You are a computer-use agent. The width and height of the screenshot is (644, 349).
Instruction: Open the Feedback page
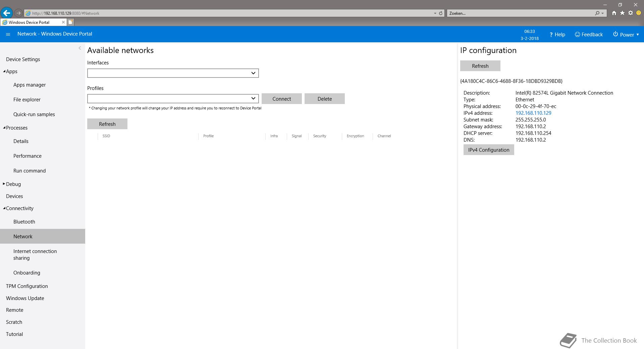(x=589, y=35)
